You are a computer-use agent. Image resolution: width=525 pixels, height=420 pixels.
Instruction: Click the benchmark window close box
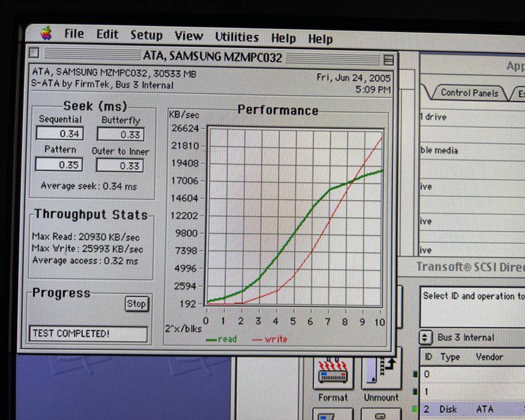(34, 53)
